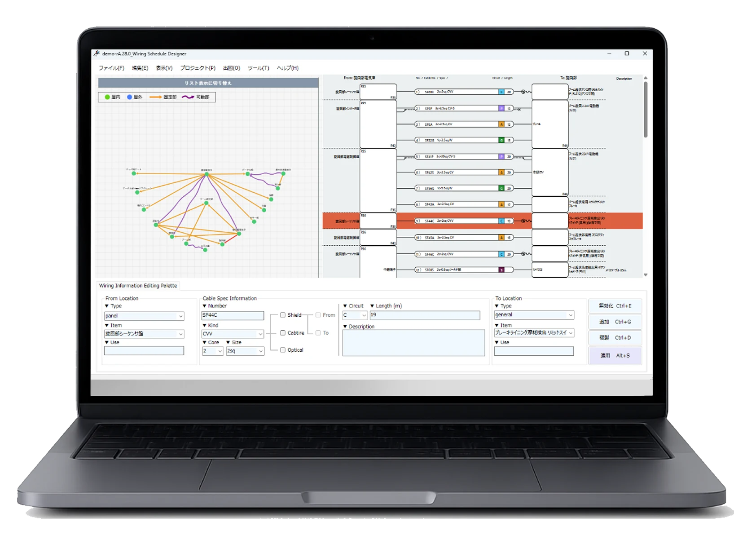Click the Length (m) input field
The height and width of the screenshot is (535, 756).
(424, 315)
